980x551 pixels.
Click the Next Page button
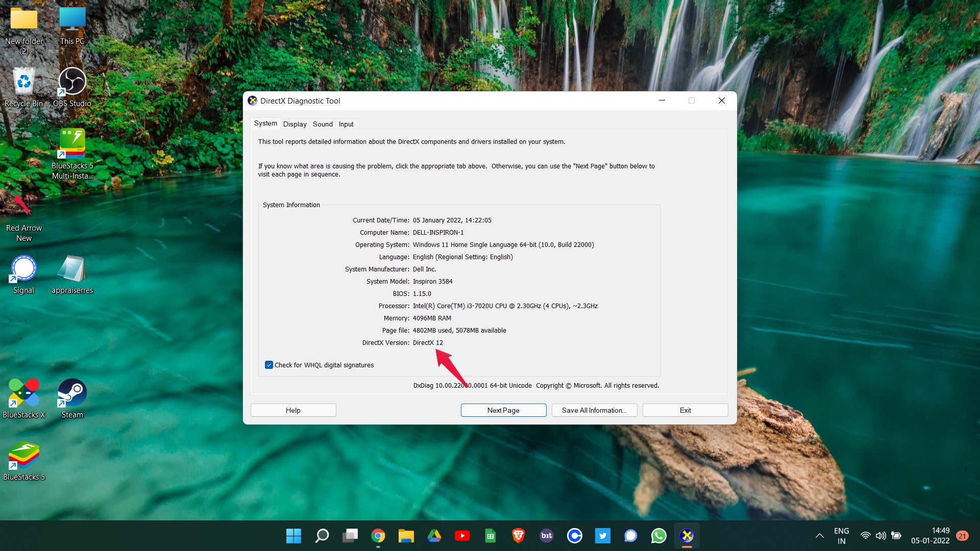[503, 410]
